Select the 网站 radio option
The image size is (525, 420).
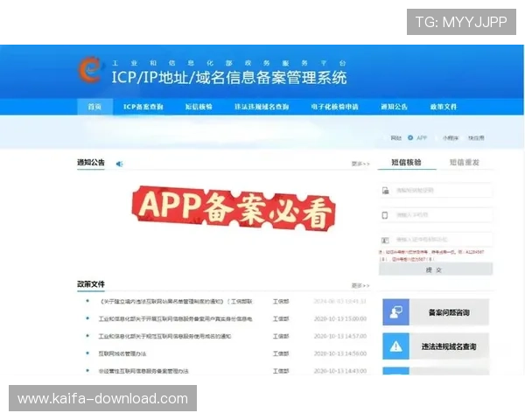[395, 137]
